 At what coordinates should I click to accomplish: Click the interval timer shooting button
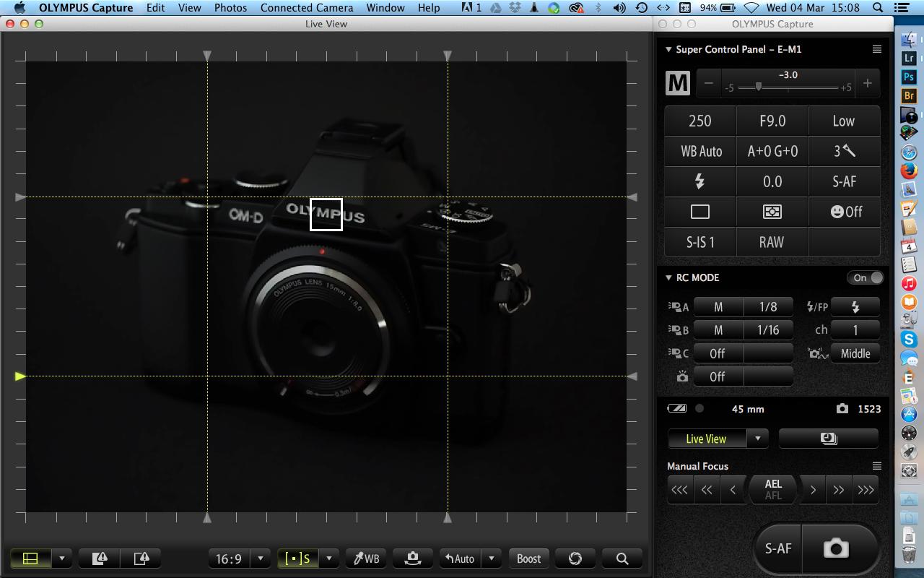(829, 439)
